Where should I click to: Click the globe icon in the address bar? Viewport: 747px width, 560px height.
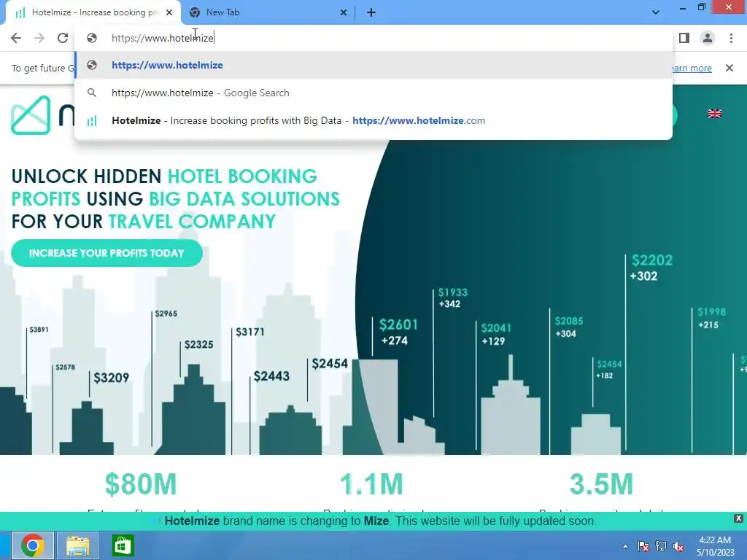click(92, 38)
